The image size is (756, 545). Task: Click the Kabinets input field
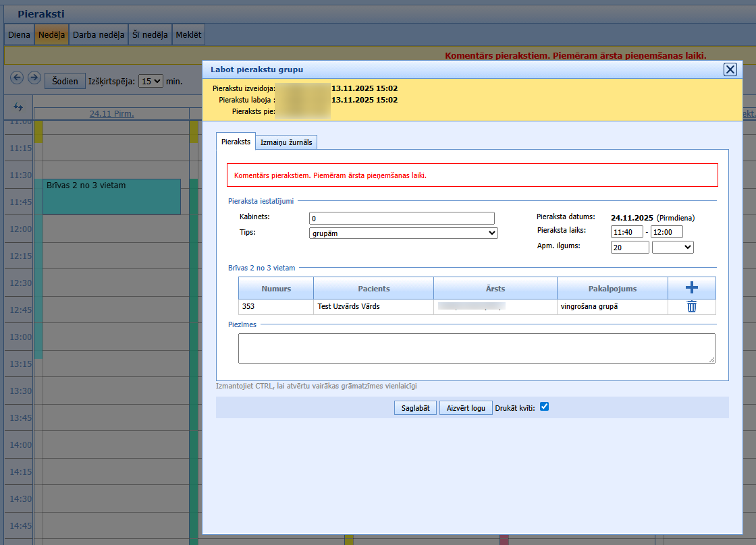[x=402, y=219]
